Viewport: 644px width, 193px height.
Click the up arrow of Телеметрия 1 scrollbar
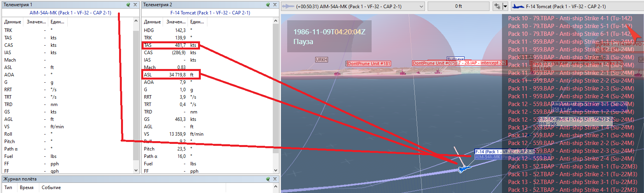click(x=136, y=21)
